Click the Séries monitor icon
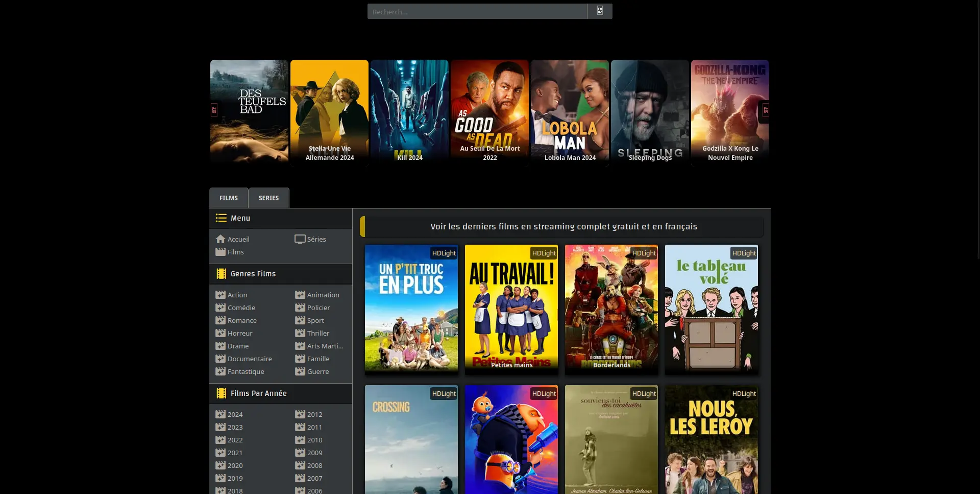 tap(300, 239)
